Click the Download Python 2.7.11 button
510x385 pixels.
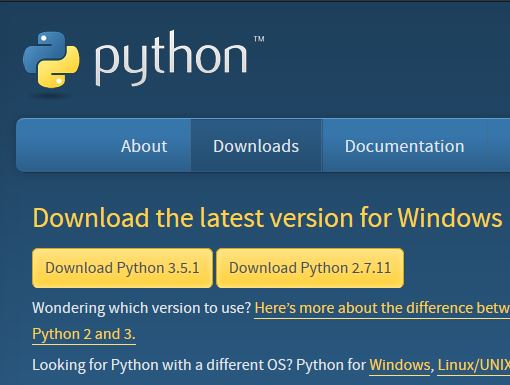click(x=310, y=268)
